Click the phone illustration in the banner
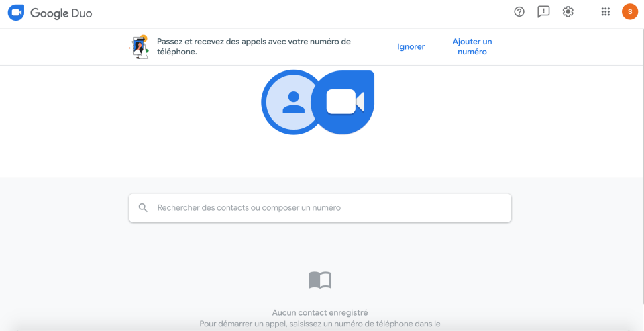 tap(139, 47)
